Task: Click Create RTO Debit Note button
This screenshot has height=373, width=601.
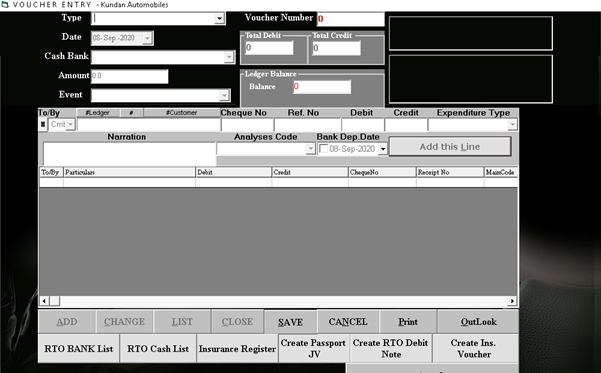Action: point(391,348)
